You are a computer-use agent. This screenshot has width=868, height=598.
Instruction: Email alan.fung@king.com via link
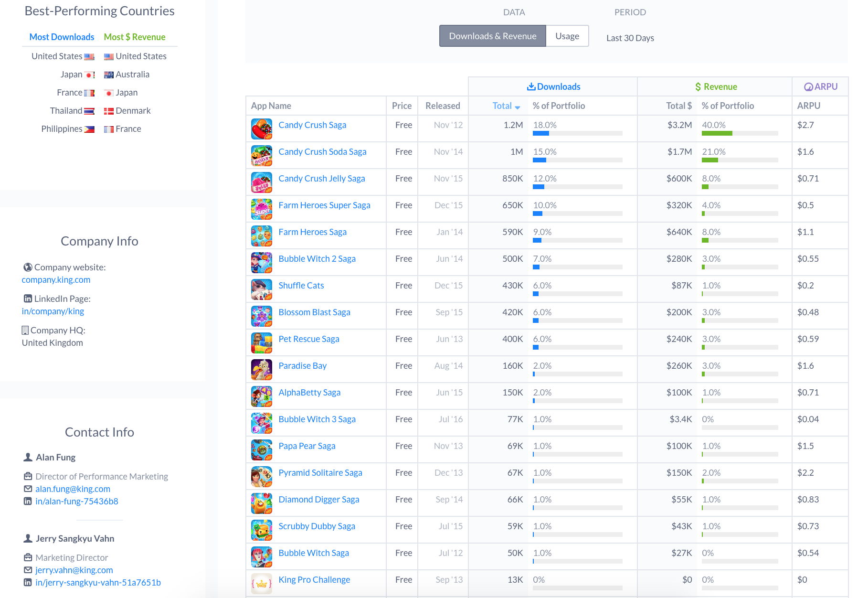(73, 489)
